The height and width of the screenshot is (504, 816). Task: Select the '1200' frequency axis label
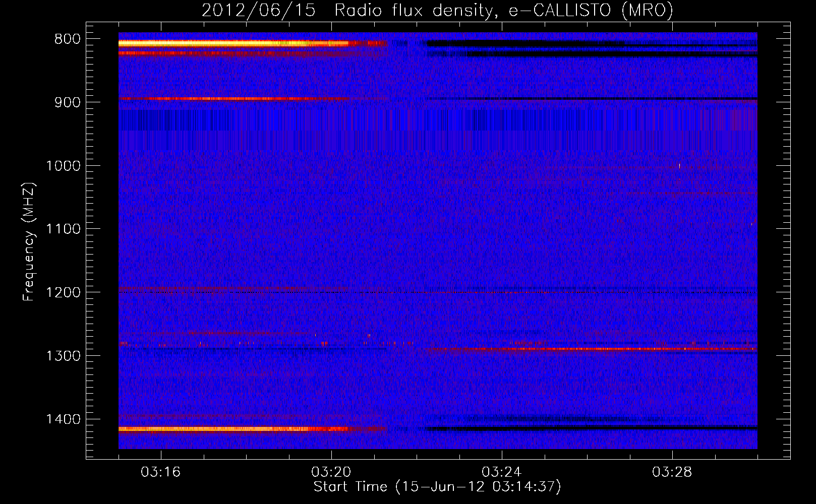tap(63, 292)
